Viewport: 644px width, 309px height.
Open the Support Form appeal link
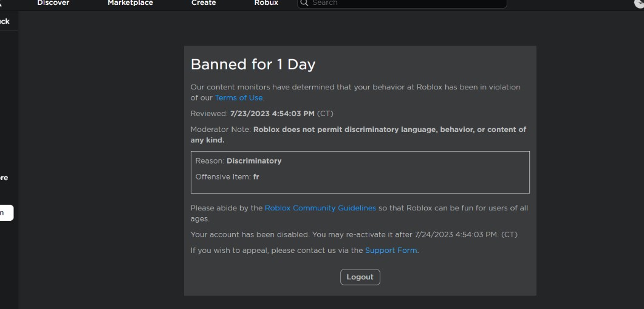click(x=391, y=251)
